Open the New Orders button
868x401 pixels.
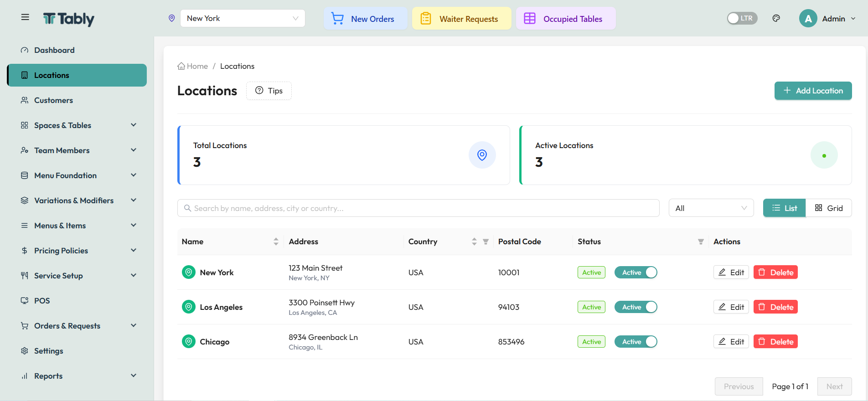pyautogui.click(x=365, y=19)
